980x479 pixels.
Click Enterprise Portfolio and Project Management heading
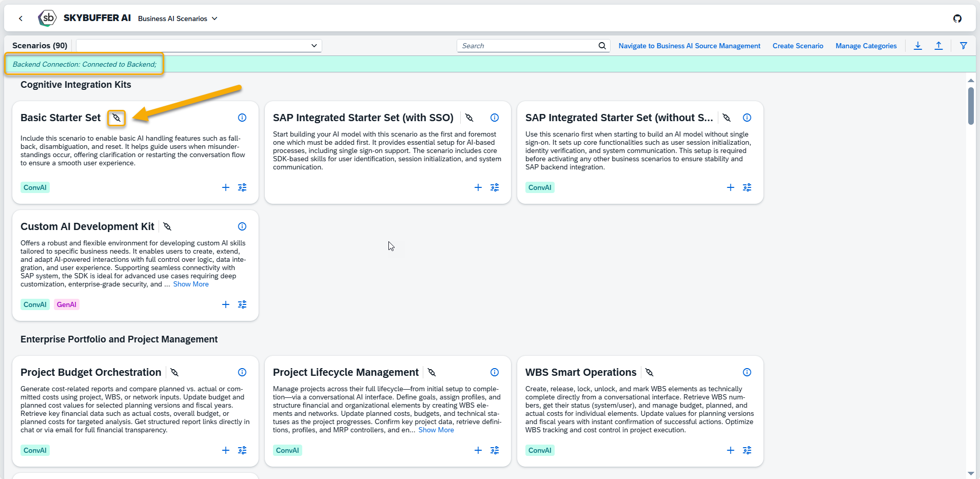119,339
